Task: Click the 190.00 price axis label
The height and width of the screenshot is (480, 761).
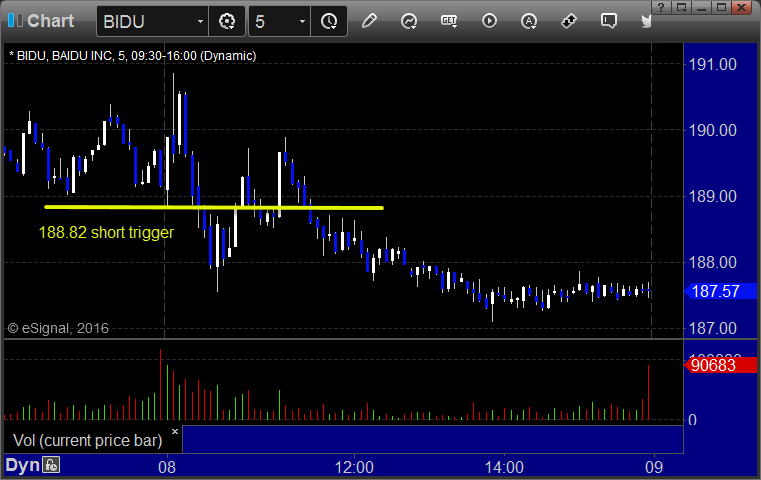Action: tap(712, 130)
